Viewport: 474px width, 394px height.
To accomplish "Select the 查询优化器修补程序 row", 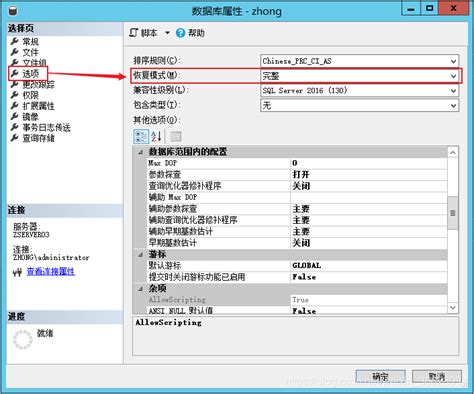I will point(297,186).
